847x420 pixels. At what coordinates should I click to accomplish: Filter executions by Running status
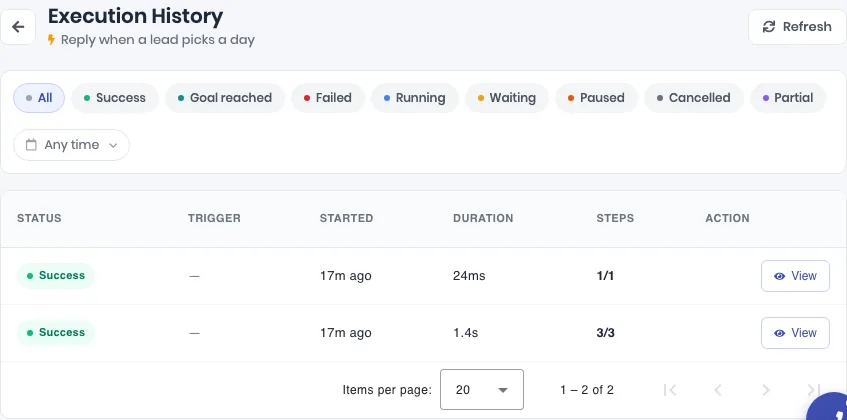(414, 98)
